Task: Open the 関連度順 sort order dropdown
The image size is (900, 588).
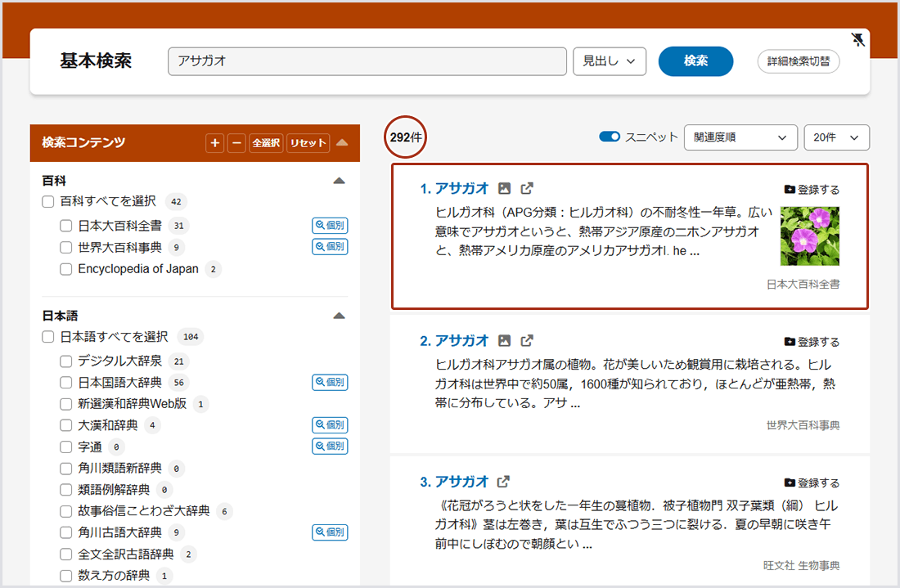Action: (740, 137)
